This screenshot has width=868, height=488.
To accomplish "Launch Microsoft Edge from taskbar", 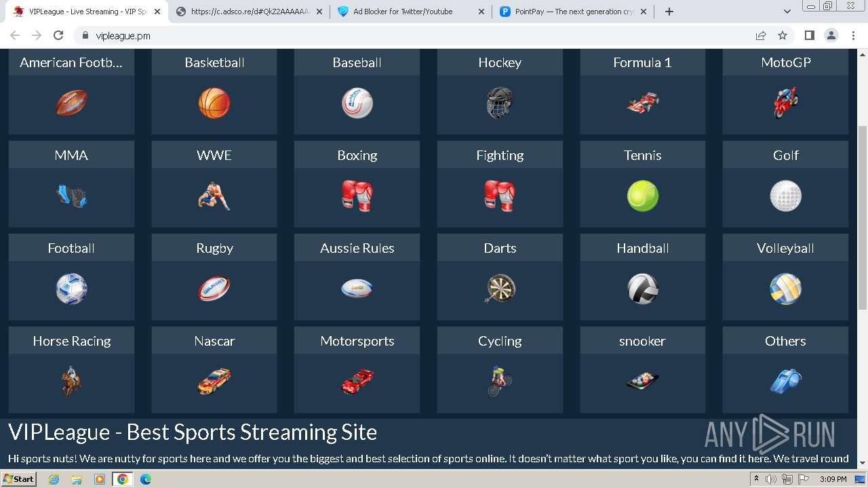I will pos(146,479).
